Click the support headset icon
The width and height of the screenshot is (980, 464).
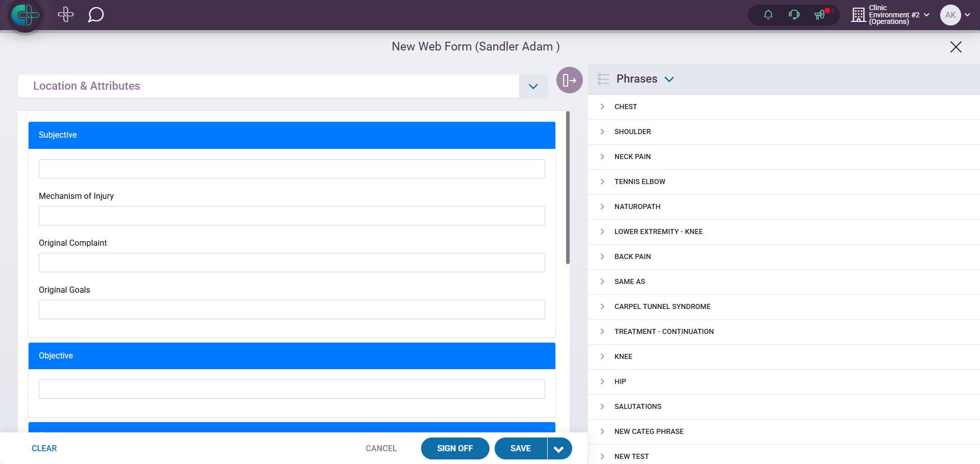[x=794, y=15]
